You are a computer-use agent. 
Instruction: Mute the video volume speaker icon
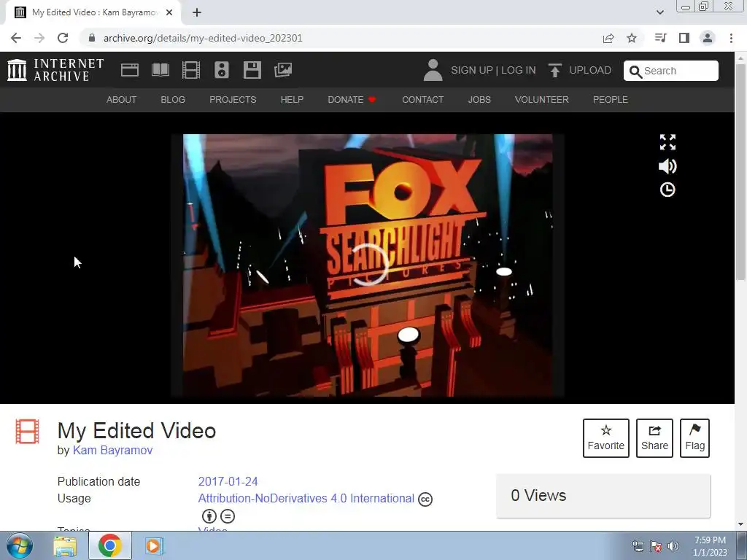[667, 166]
